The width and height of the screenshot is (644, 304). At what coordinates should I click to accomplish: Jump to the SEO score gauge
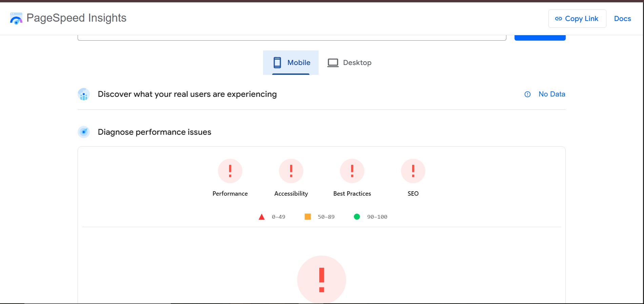coord(413,171)
